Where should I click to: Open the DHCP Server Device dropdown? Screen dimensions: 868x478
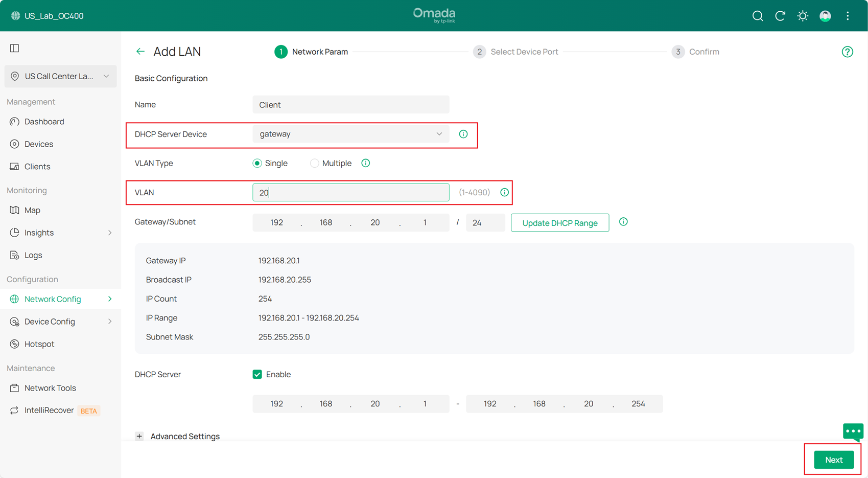pos(350,133)
